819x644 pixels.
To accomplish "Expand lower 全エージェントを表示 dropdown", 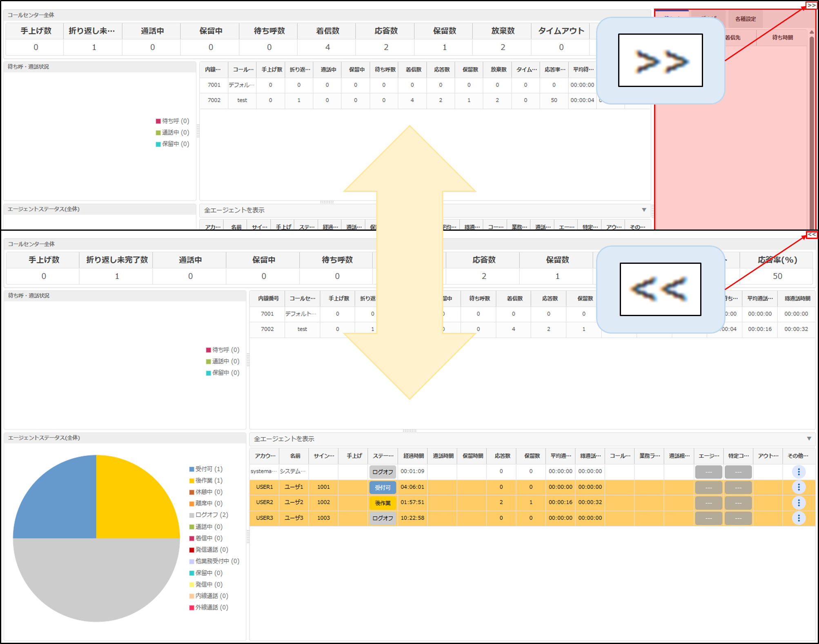I will click(x=809, y=439).
